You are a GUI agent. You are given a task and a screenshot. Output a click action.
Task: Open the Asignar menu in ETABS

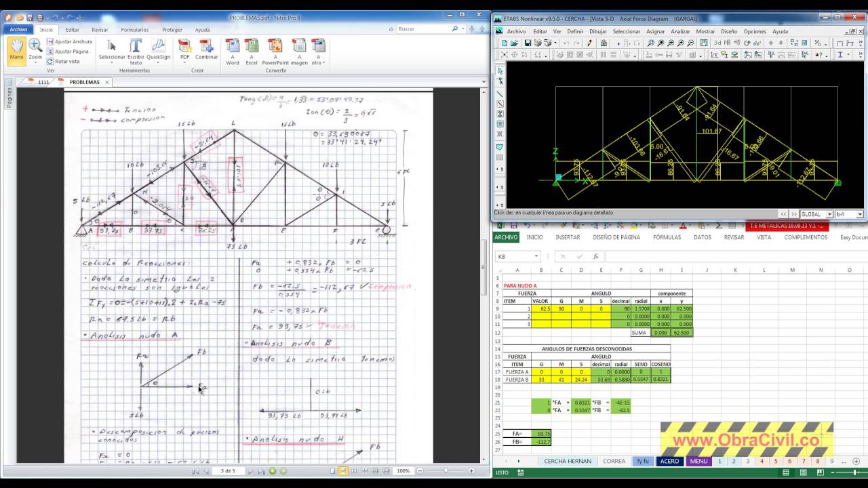click(656, 31)
